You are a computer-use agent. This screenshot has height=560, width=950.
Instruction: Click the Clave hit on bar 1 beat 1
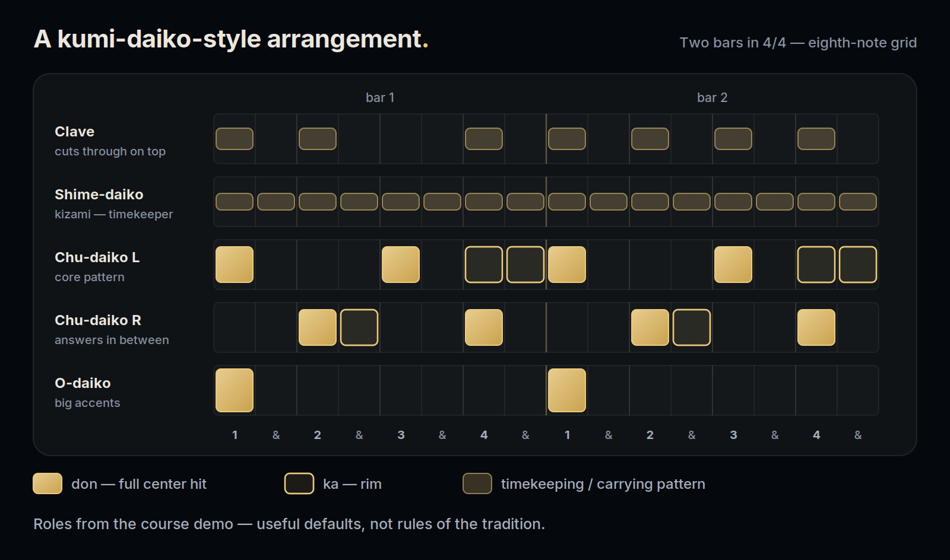click(235, 139)
